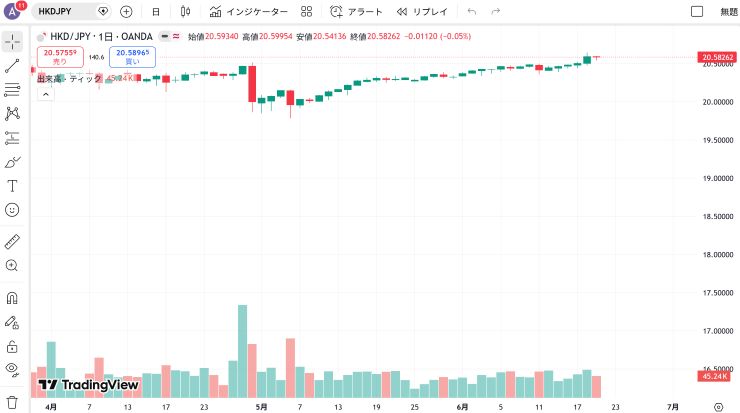The image size is (740, 413).
Task: Open the brush drawing tool
Action: point(12,162)
